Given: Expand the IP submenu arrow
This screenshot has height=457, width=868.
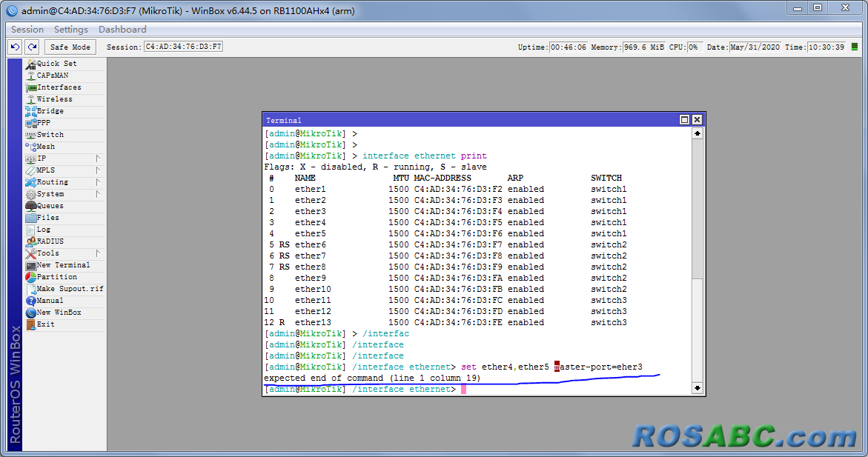Looking at the screenshot, I should point(98,159).
